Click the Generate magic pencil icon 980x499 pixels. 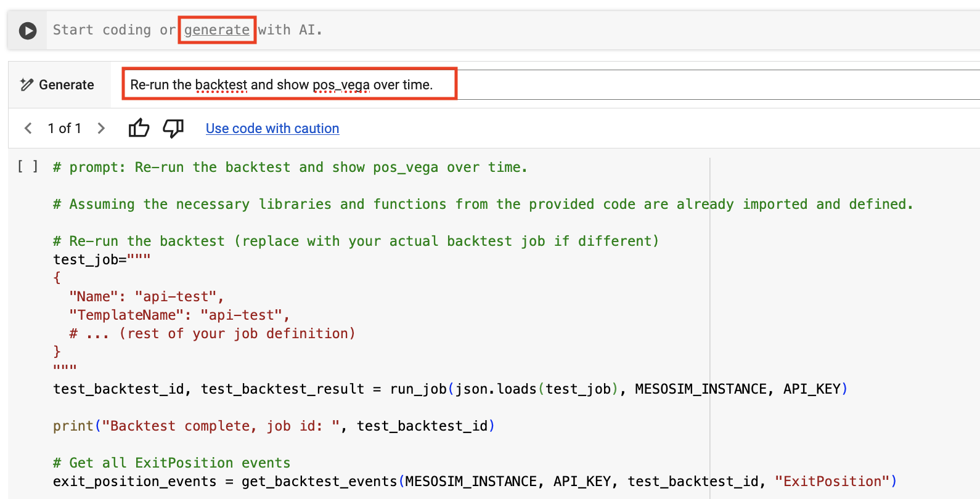[27, 85]
